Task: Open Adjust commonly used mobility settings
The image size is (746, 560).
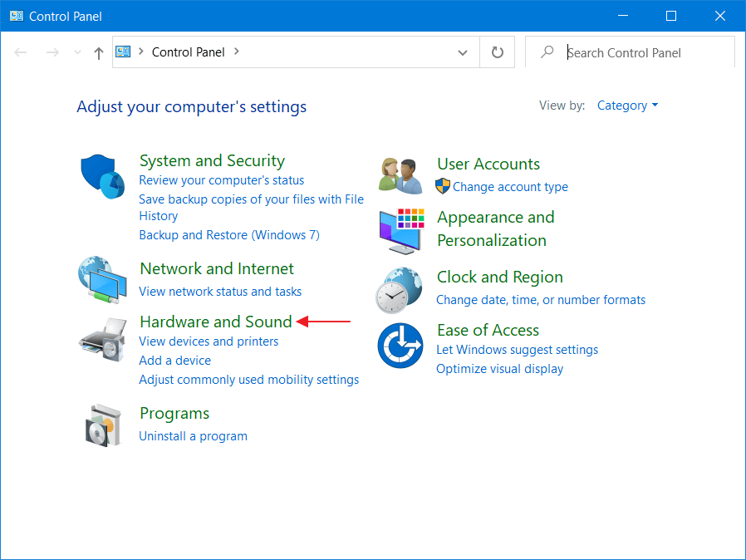Action: click(x=249, y=380)
